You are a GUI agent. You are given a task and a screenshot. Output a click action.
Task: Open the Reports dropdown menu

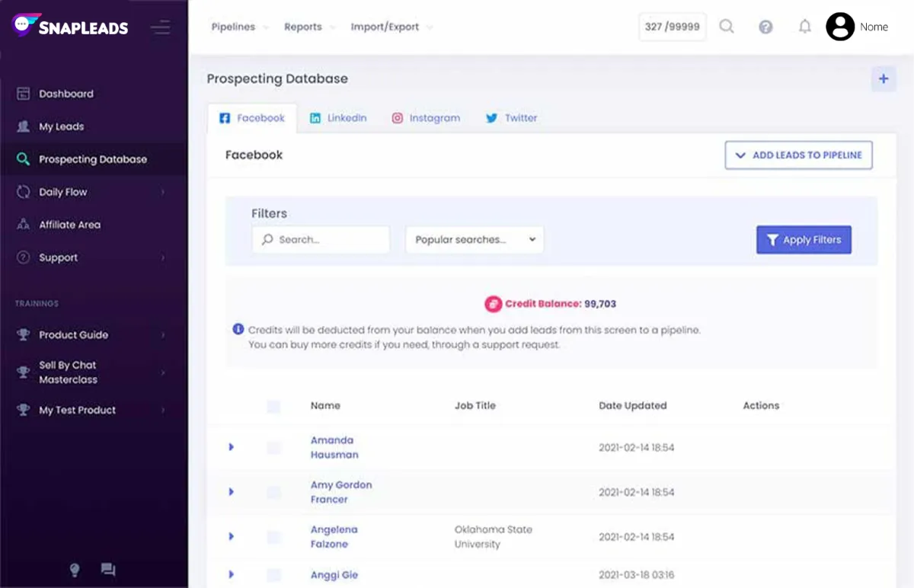click(309, 27)
